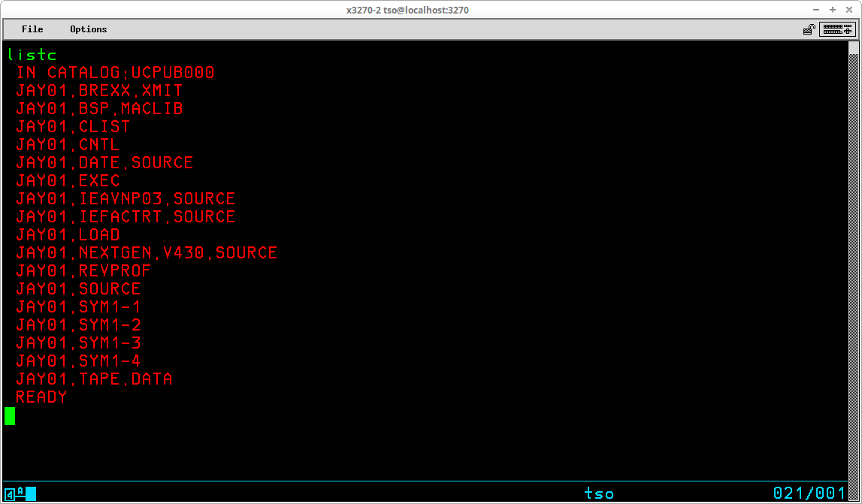Maximize the x3270 window
Screen dimensions: 862x504
tap(832, 10)
